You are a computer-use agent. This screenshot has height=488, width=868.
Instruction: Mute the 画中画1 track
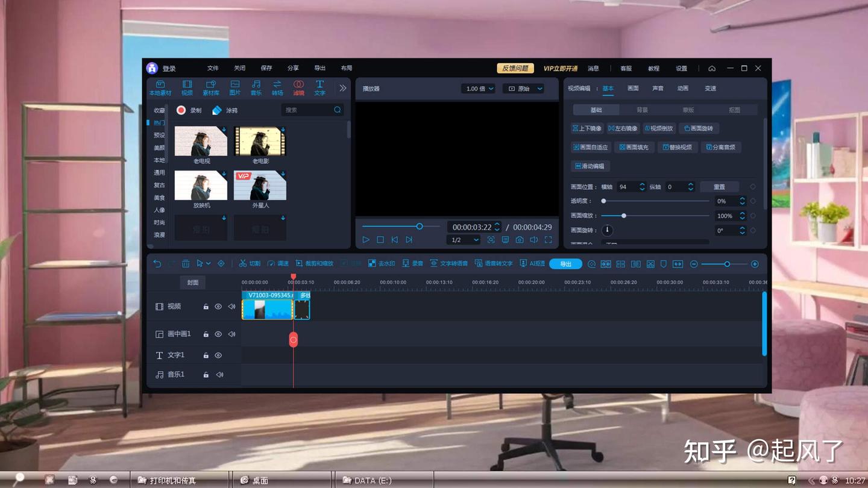(x=231, y=334)
